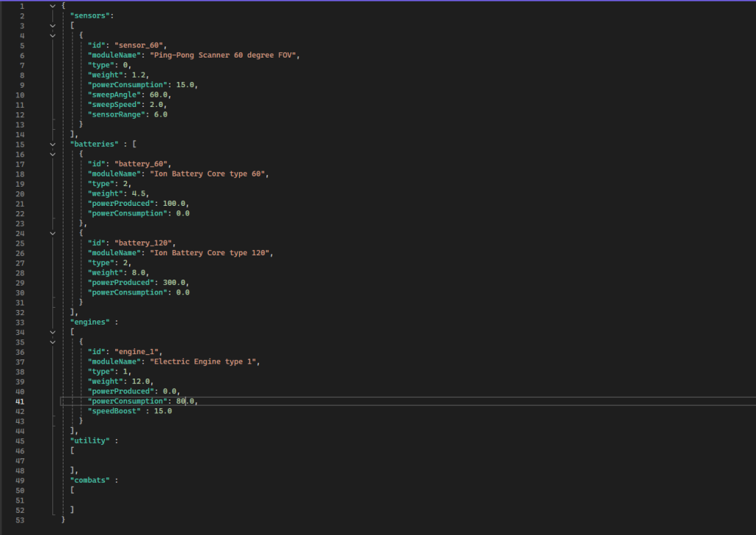This screenshot has width=756, height=535.
Task: Click the "Electric Engine type 1" string
Action: tap(207, 362)
